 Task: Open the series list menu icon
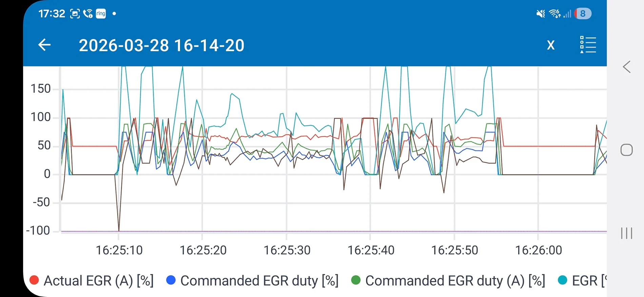[588, 45]
